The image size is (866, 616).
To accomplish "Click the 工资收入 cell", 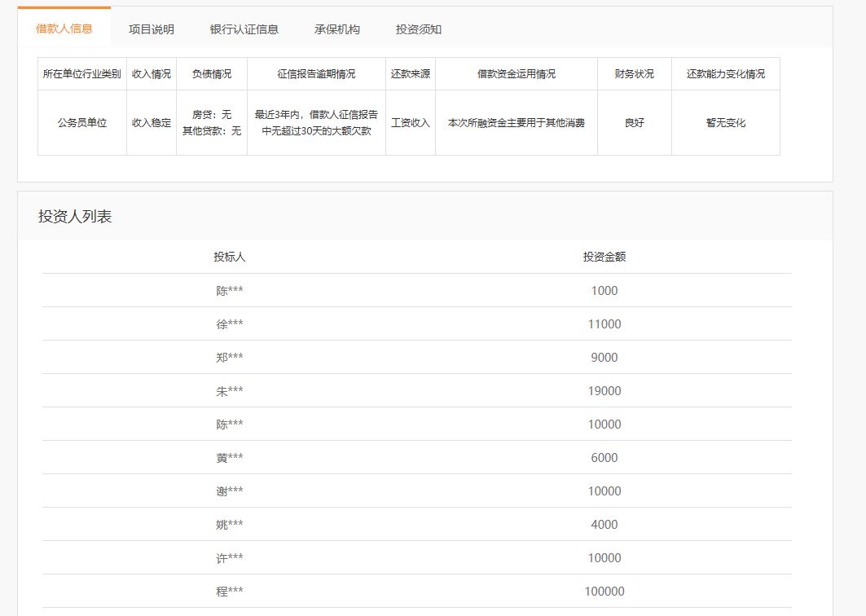I will tap(411, 121).
